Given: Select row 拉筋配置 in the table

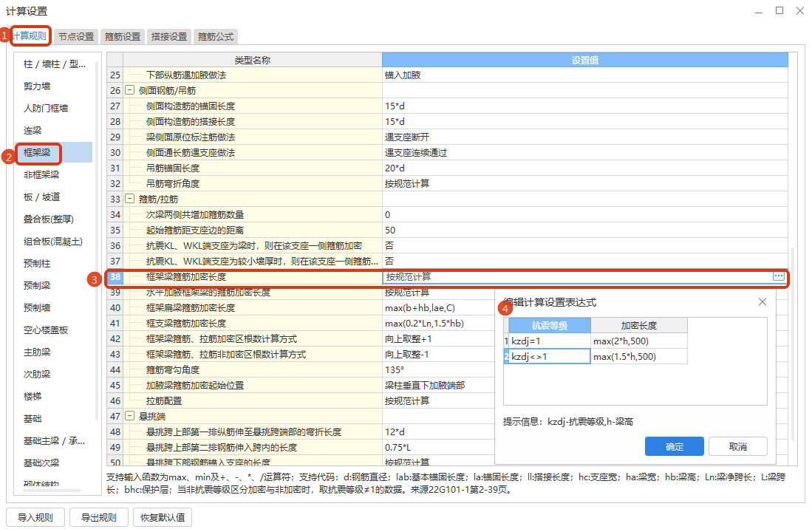Looking at the screenshot, I should point(301,401).
